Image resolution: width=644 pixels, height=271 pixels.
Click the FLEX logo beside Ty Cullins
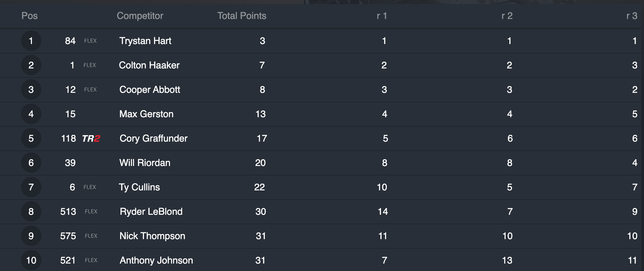click(x=90, y=187)
